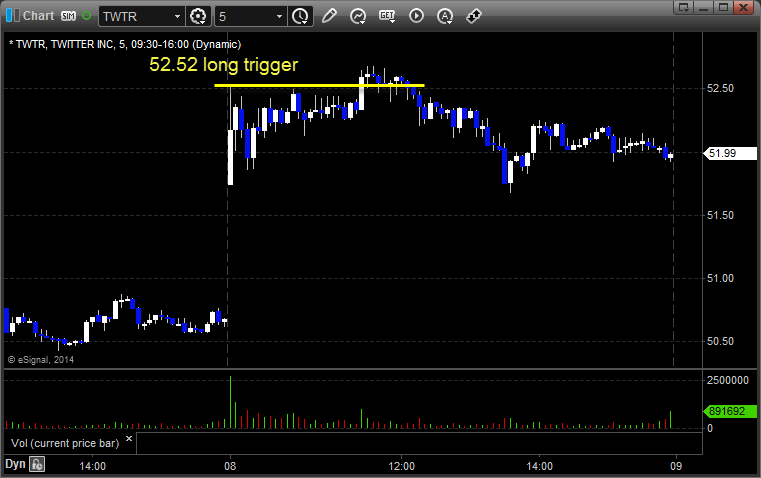Click the 52.50 price axis label
The image size is (761, 478).
pos(720,88)
